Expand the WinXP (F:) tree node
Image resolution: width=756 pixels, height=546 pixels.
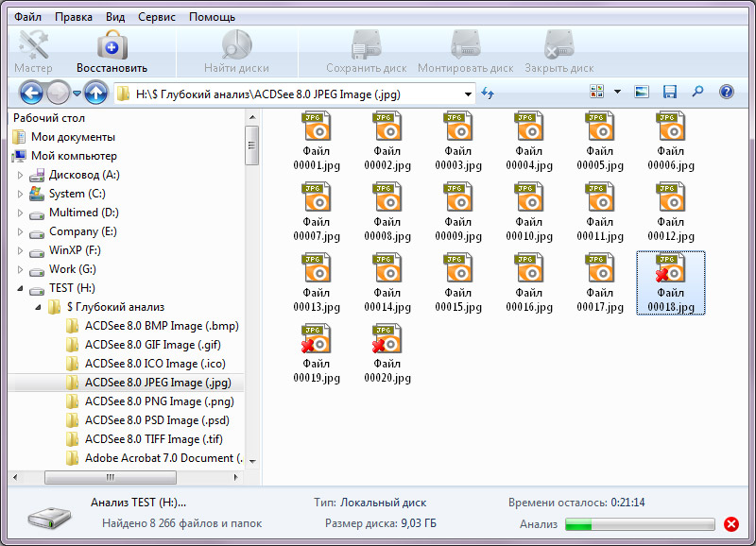point(20,250)
